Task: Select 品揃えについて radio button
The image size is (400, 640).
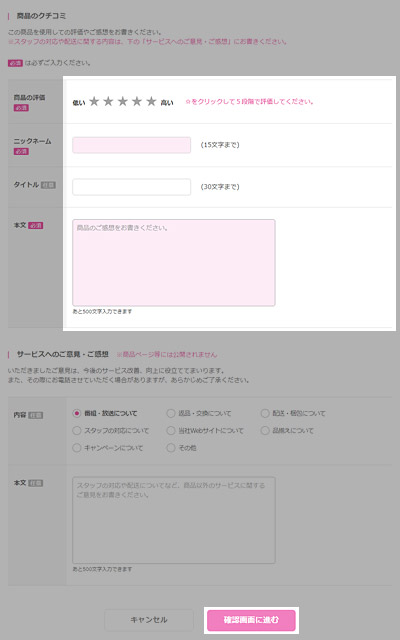Action: pos(265,430)
